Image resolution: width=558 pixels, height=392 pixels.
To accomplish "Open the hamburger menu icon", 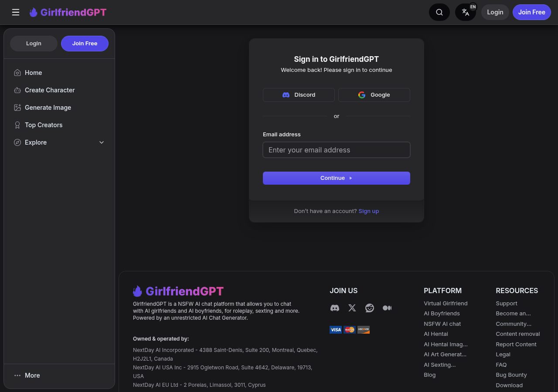I will click(16, 12).
